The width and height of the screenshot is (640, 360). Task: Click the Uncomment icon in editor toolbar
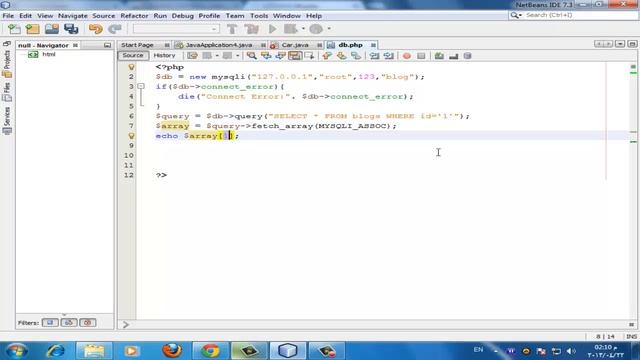pyautogui.click(x=453, y=56)
